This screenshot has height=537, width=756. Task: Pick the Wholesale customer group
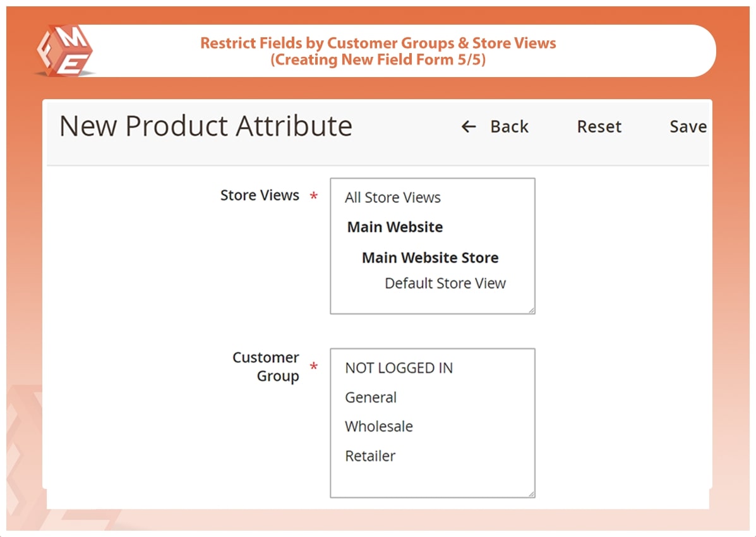378,427
